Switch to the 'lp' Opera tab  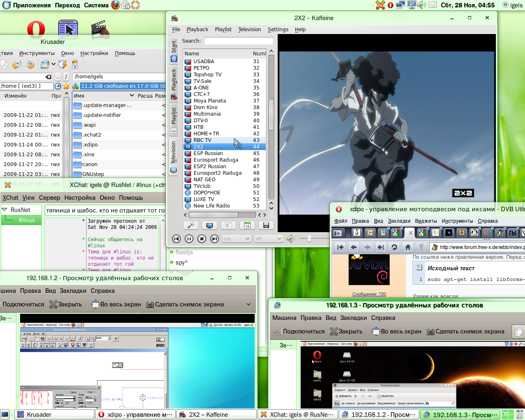click(436, 233)
